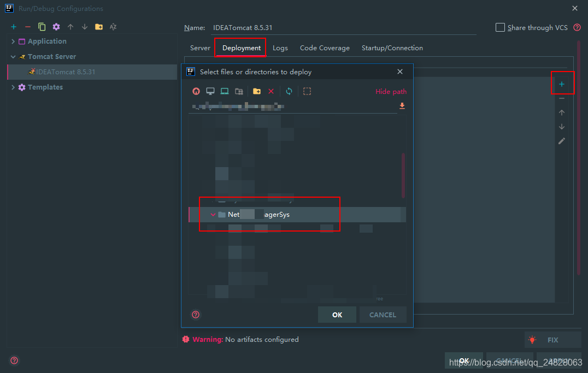Collapse the Net...agerSys folder
The height and width of the screenshot is (373, 588).
[x=213, y=215]
